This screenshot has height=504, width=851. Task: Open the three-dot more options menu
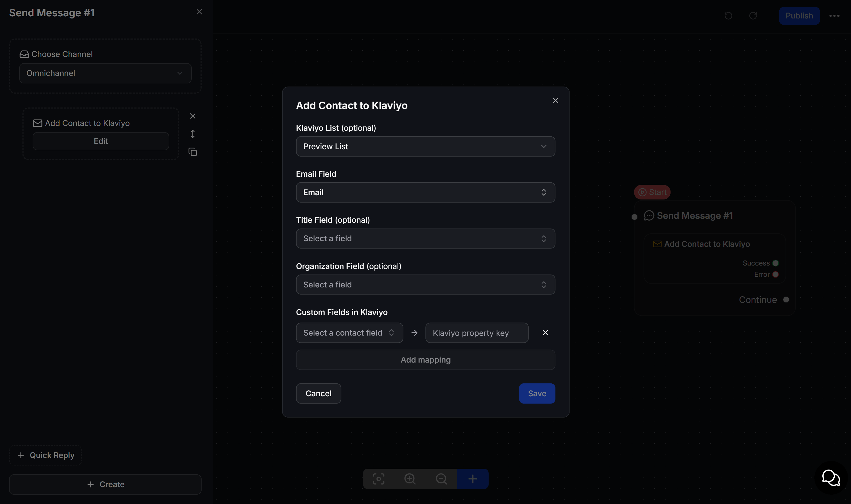click(x=834, y=16)
